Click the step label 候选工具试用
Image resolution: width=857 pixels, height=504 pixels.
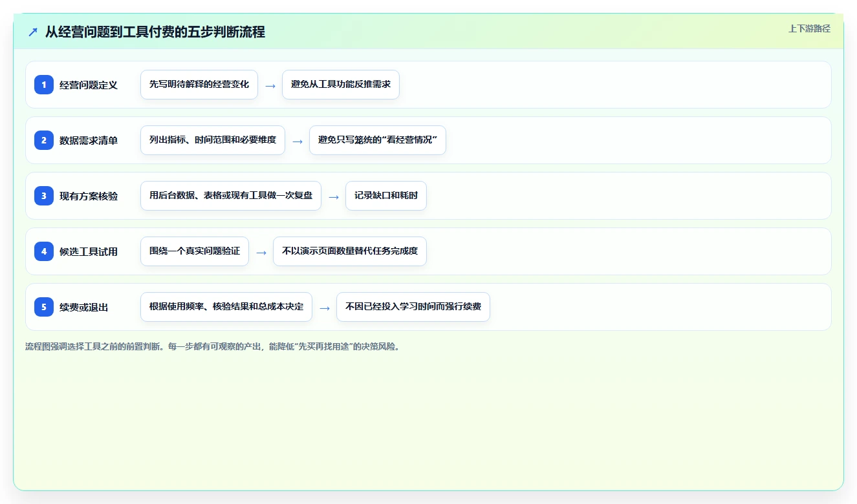coord(89,251)
